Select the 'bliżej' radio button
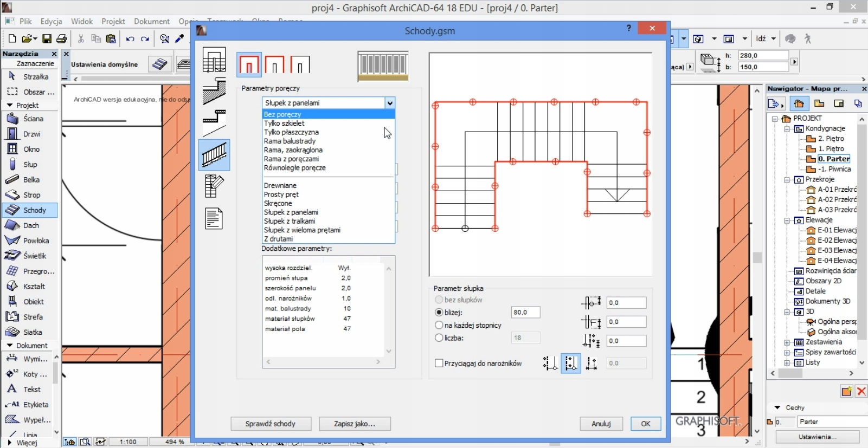The width and height of the screenshot is (868, 448). 439,313
